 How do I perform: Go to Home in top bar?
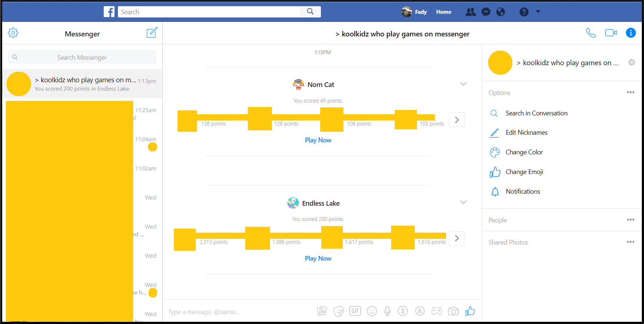pos(444,12)
